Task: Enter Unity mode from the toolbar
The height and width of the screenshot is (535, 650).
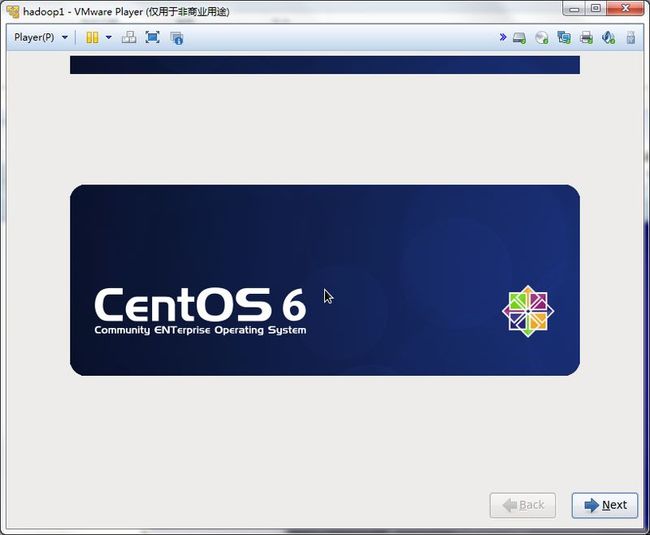Action: (x=177, y=38)
